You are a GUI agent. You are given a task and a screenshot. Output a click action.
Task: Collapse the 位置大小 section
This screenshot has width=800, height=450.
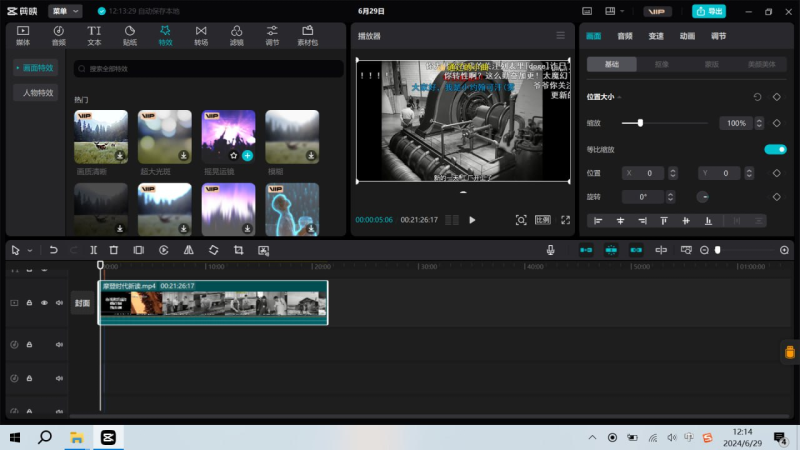click(619, 97)
